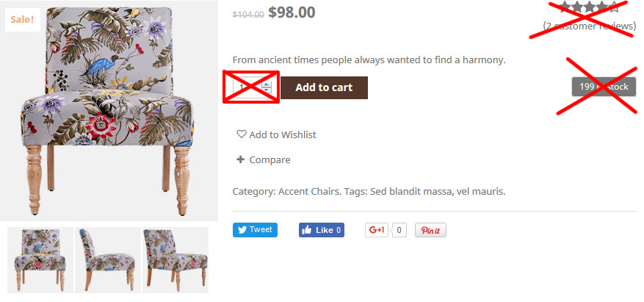Click the plus icon beside Compare
The width and height of the screenshot is (644, 302).
[x=241, y=159]
